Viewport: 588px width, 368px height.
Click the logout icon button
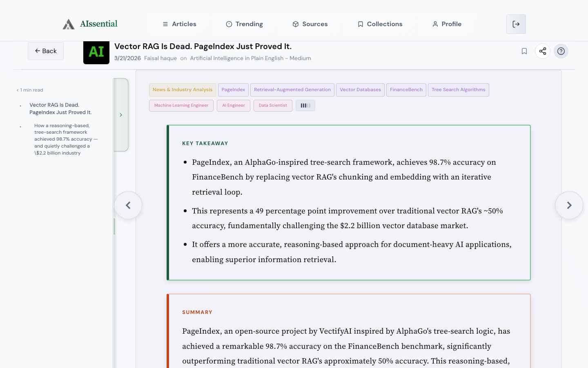(516, 24)
